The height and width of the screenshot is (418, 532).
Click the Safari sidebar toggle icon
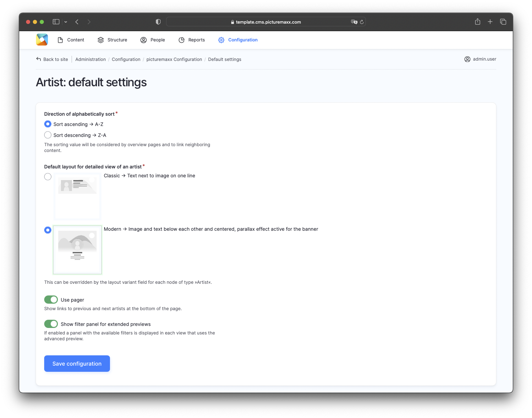56,22
